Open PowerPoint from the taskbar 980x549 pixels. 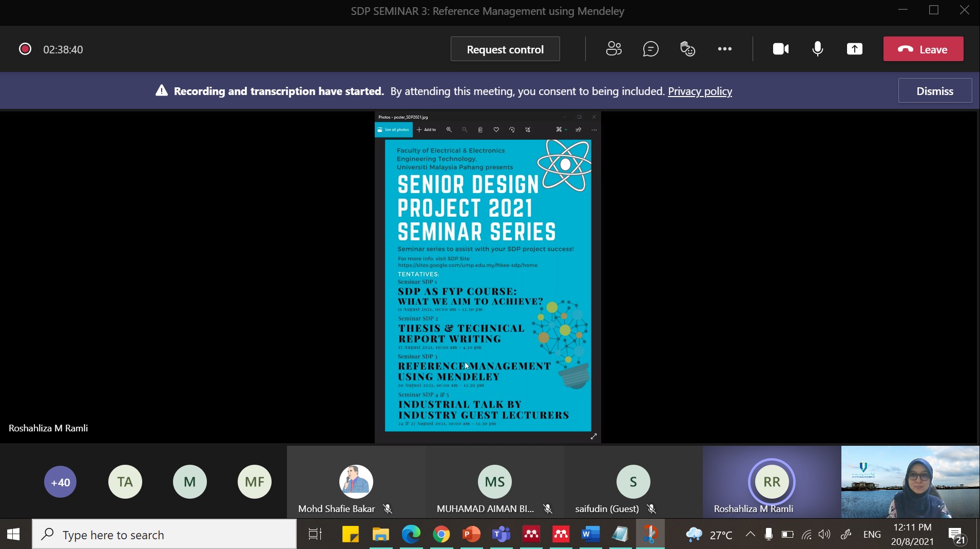tap(471, 534)
